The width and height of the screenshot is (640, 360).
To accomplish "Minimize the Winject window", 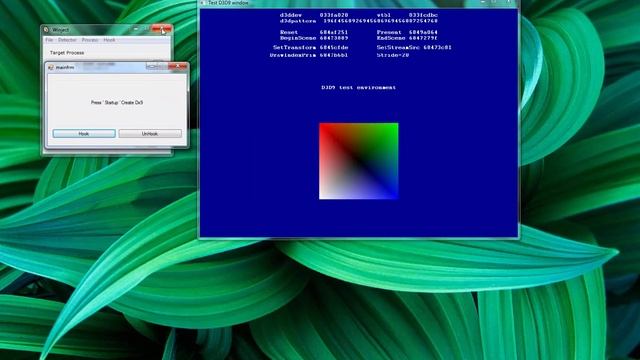I will pos(136,29).
